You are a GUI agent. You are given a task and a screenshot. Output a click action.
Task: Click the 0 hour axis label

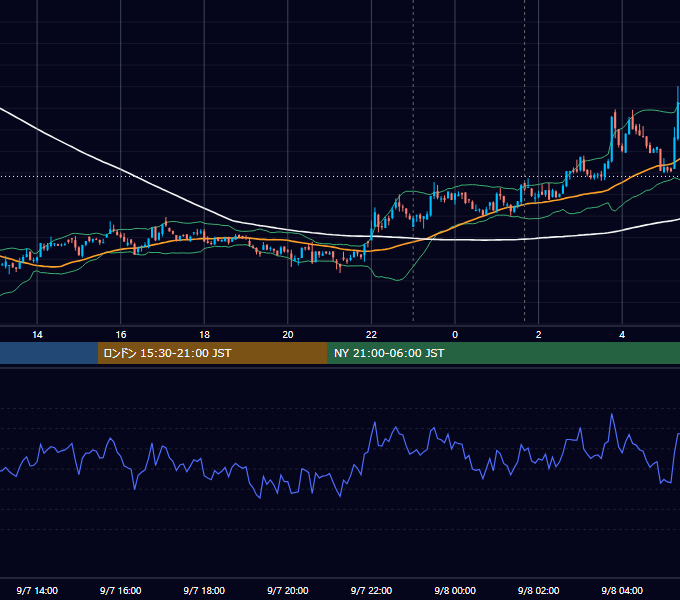tap(455, 335)
